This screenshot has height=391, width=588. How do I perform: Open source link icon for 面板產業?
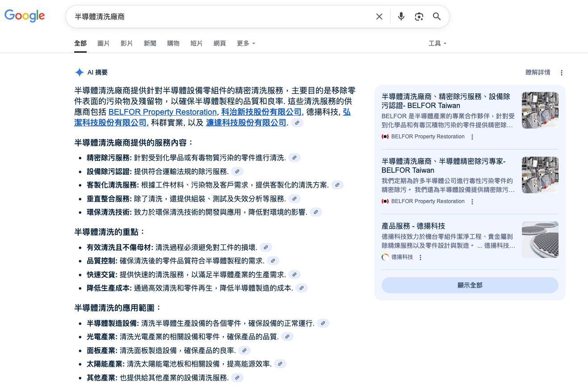click(244, 350)
